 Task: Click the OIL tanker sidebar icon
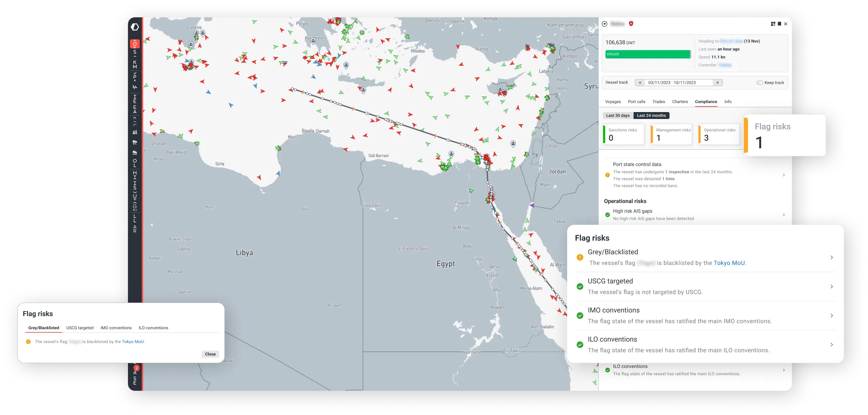point(135,142)
